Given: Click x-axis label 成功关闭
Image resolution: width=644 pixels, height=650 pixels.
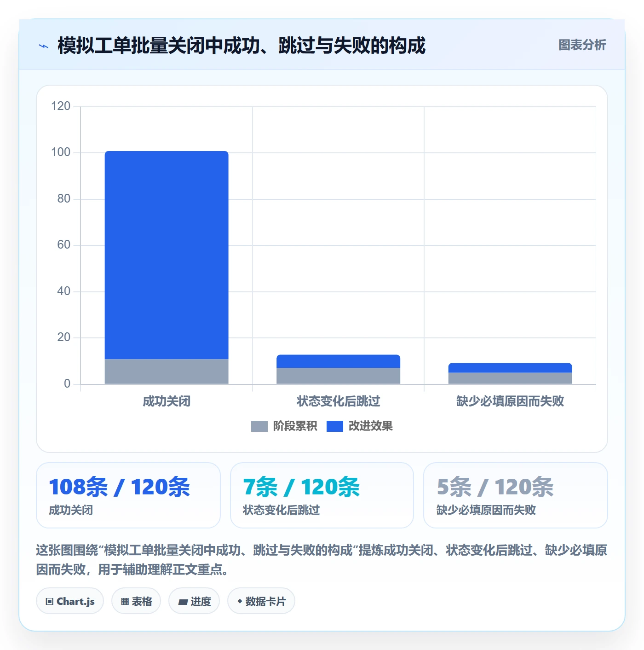Looking at the screenshot, I should [x=167, y=401].
